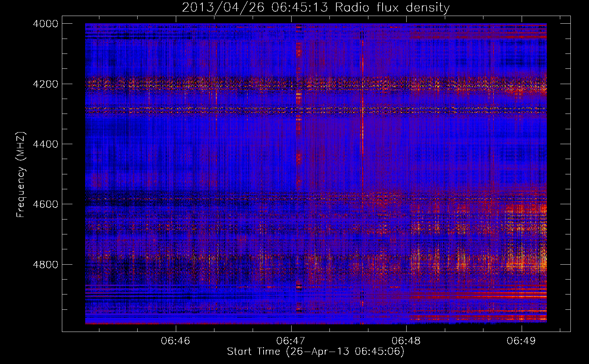Click the 'Start Time (26-Apr-13 06:45:06)' axis title
The width and height of the screenshot is (589, 364).
[x=316, y=352]
